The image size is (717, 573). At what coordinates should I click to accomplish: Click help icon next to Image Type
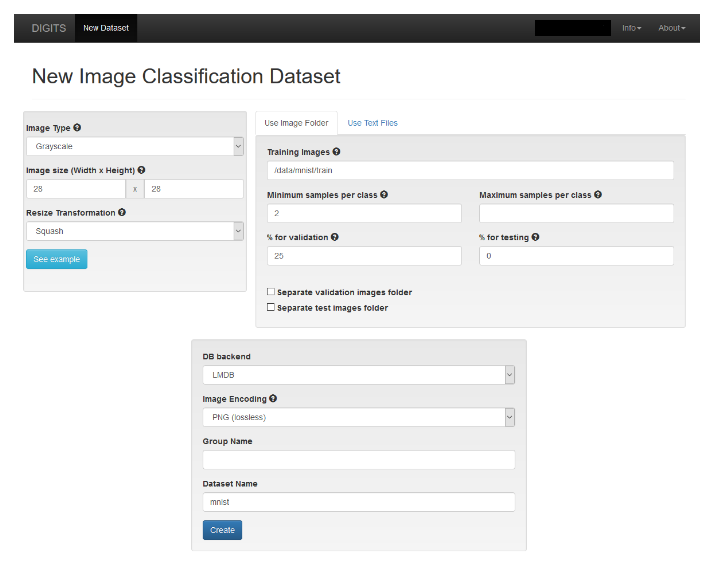point(78,128)
